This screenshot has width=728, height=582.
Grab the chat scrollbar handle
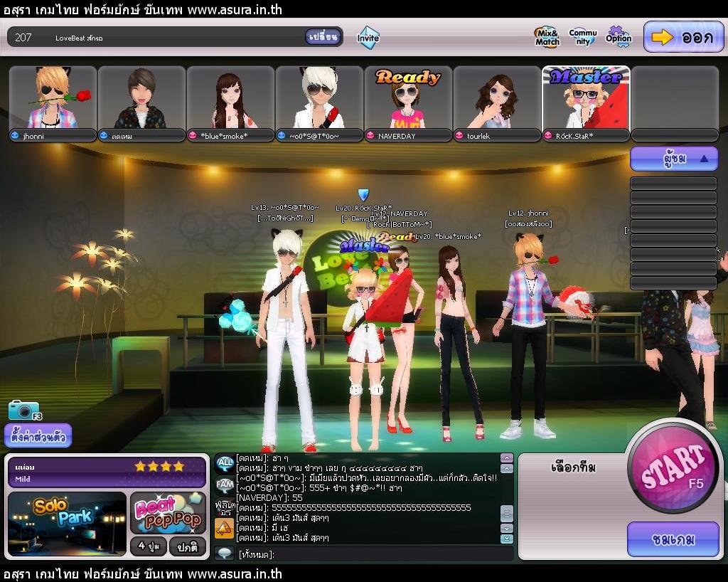(x=506, y=514)
